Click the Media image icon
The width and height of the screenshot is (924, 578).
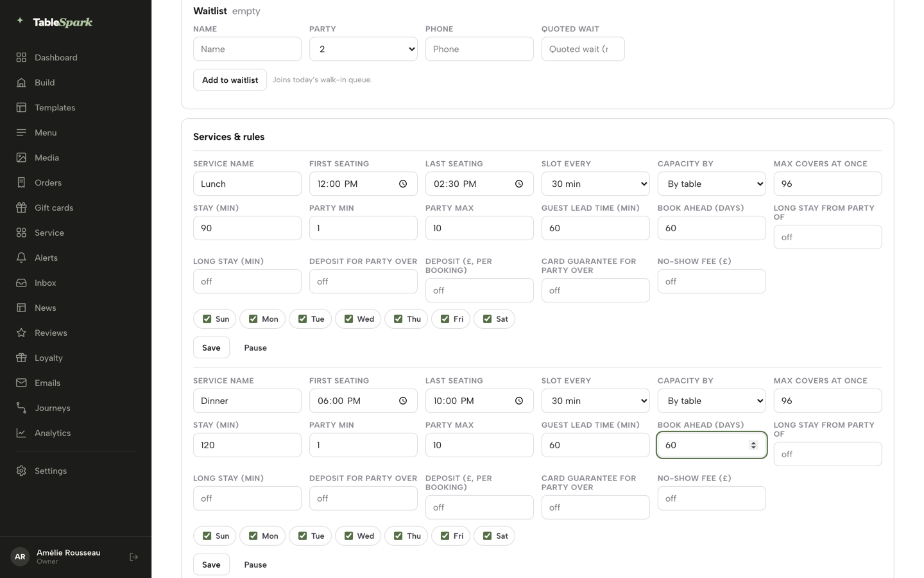[21, 157]
